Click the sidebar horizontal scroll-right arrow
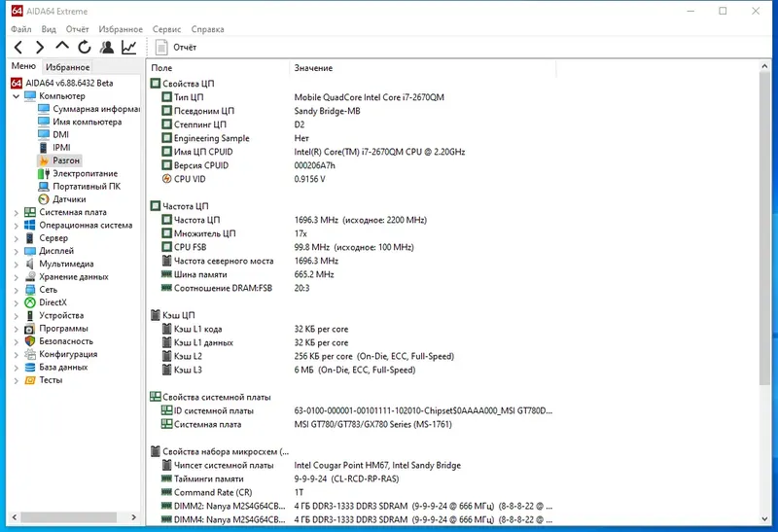 (x=133, y=517)
